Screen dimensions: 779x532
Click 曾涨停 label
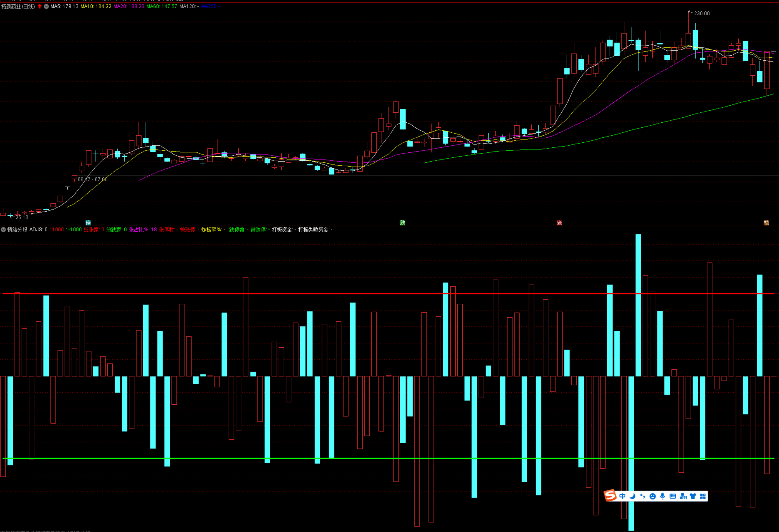189,229
